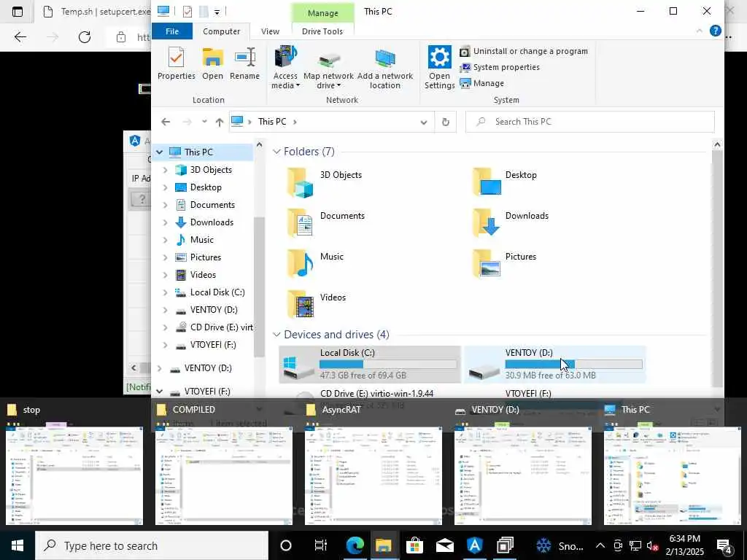Refresh the This PC view
Viewport: 747px width, 560px height.
tap(446, 122)
